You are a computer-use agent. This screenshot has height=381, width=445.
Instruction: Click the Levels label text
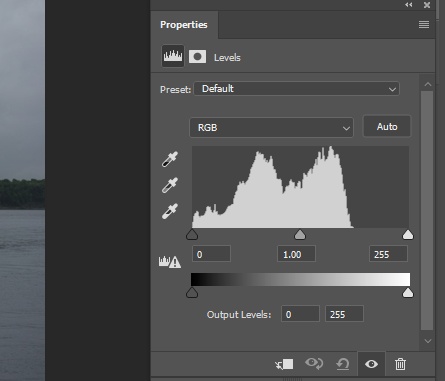click(x=227, y=58)
